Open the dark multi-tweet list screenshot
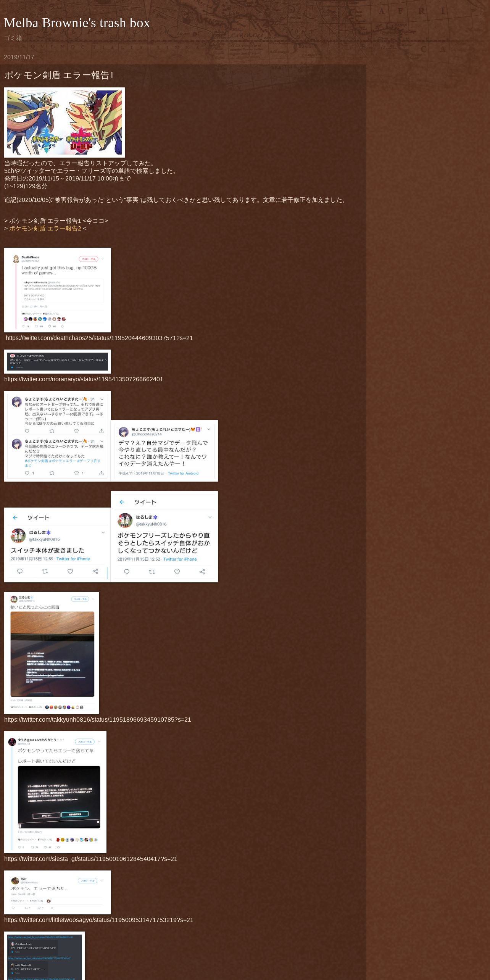The height and width of the screenshot is (980, 490). (45, 956)
